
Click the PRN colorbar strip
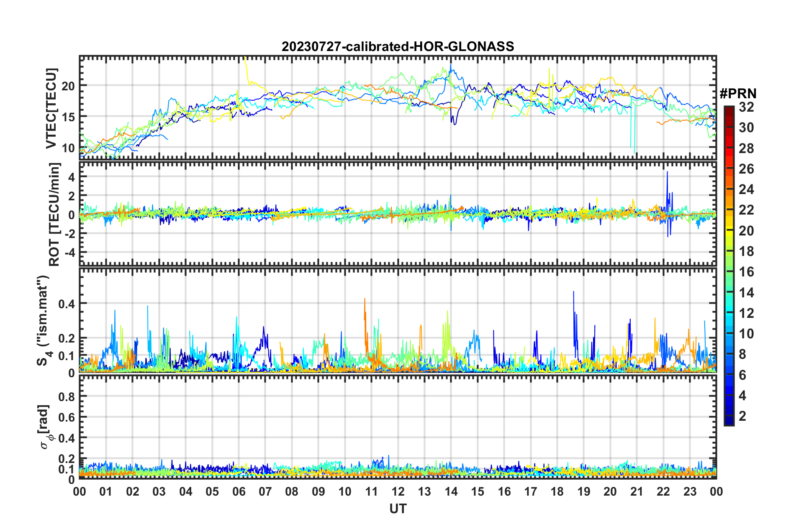[729, 266]
